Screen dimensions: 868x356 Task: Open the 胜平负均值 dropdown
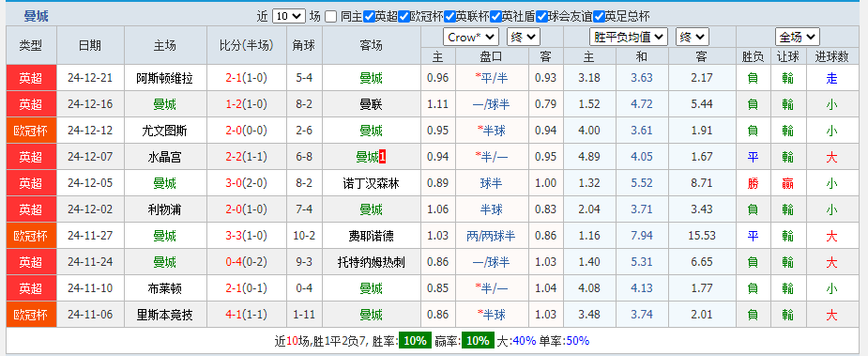click(x=629, y=38)
